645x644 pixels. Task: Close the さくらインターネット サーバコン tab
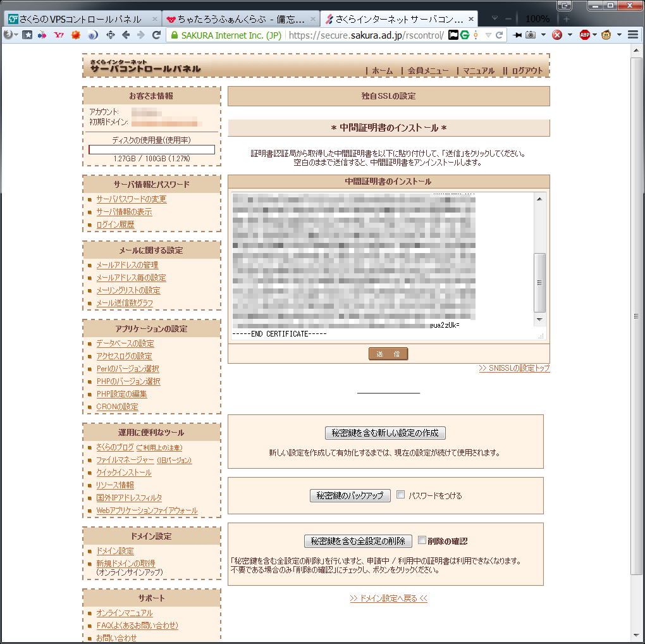(471, 19)
